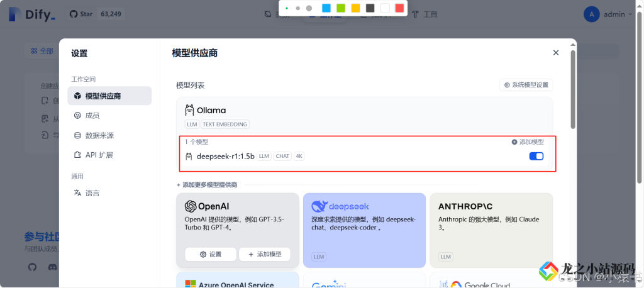Open the Discord icon in the community section
Viewport: 644px width, 288px height.
click(53, 267)
